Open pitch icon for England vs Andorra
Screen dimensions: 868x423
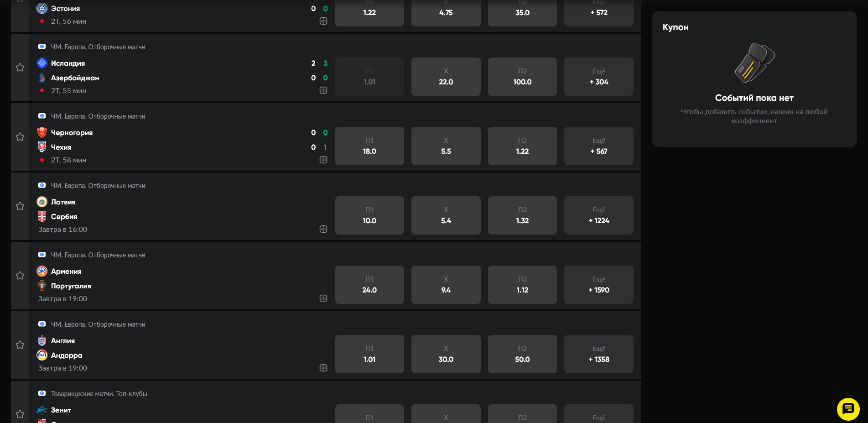pyautogui.click(x=323, y=368)
